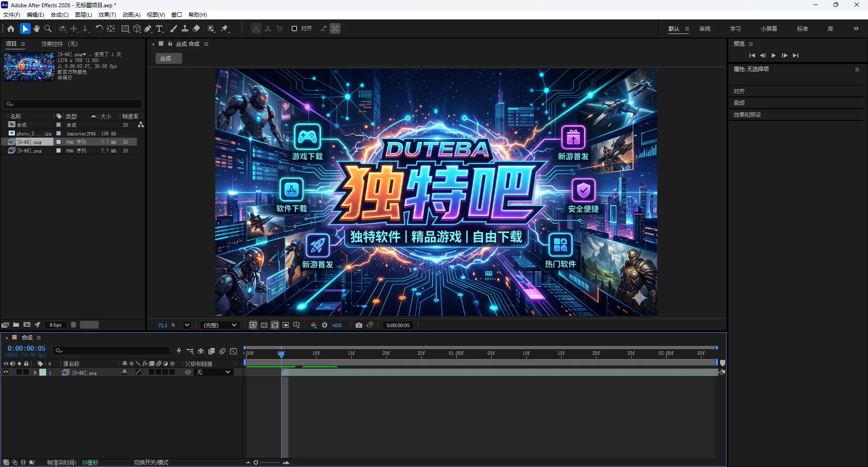This screenshot has height=467, width=868.
Task: Switch to the 学习 workspace tab
Action: [x=735, y=28]
